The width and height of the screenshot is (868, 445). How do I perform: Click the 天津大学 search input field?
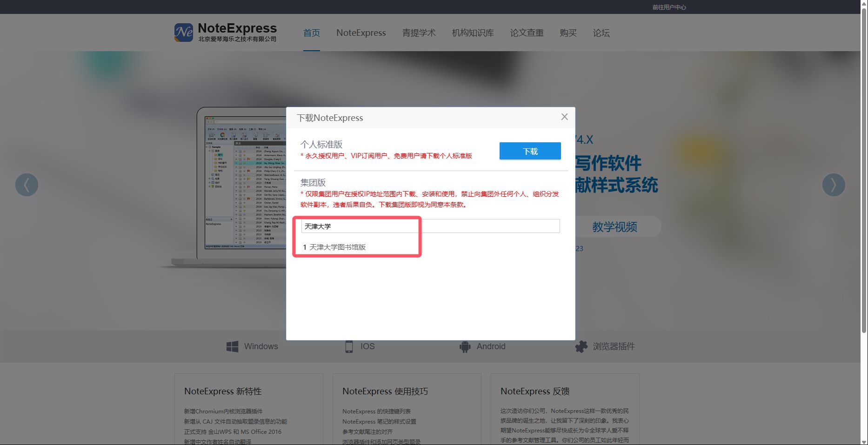(x=430, y=226)
